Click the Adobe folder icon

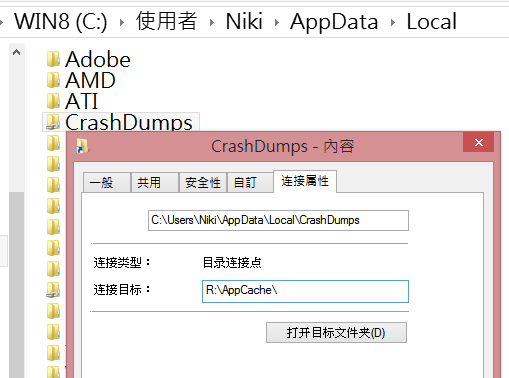(53, 59)
